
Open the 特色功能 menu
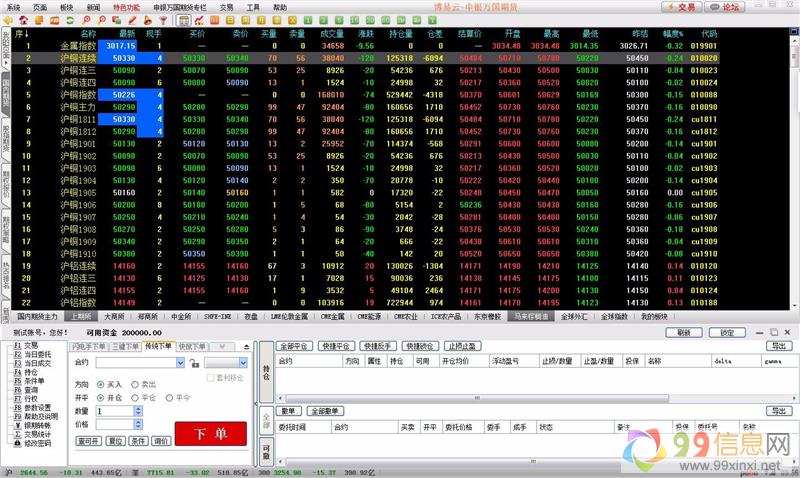click(x=126, y=6)
